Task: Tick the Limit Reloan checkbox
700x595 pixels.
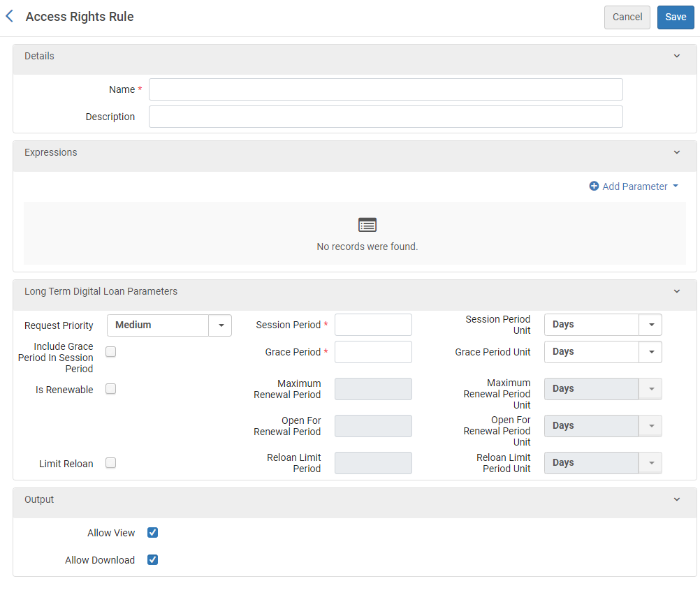Action: (x=110, y=462)
